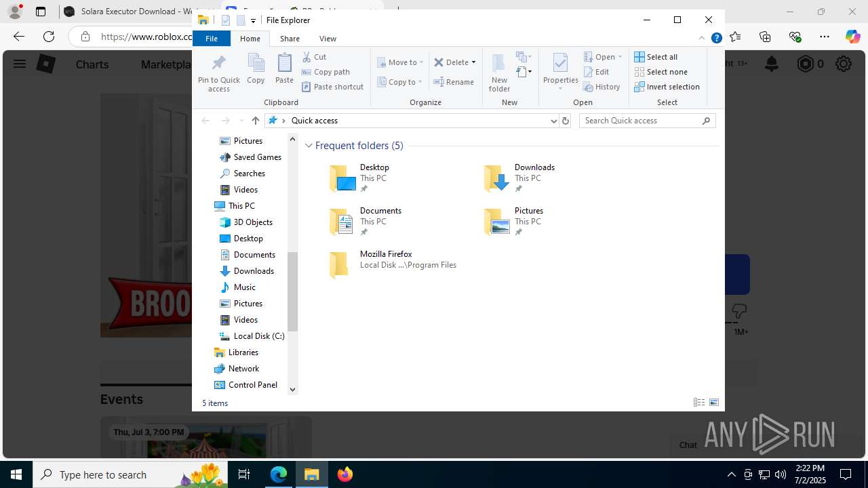The width and height of the screenshot is (868, 488).
Task: Click Task View taskbar icon
Action: coord(244,474)
